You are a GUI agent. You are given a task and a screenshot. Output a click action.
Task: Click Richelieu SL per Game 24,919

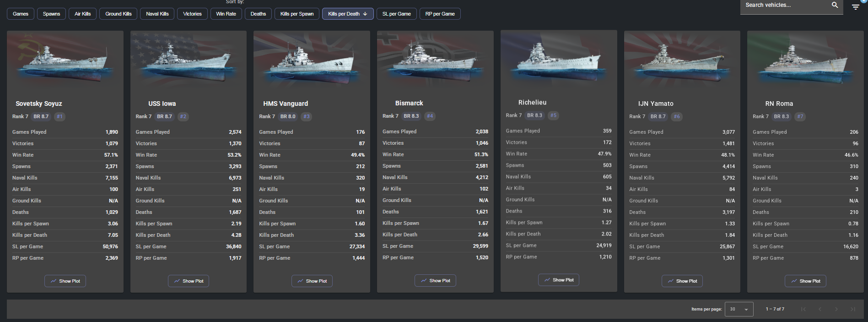(x=604, y=246)
